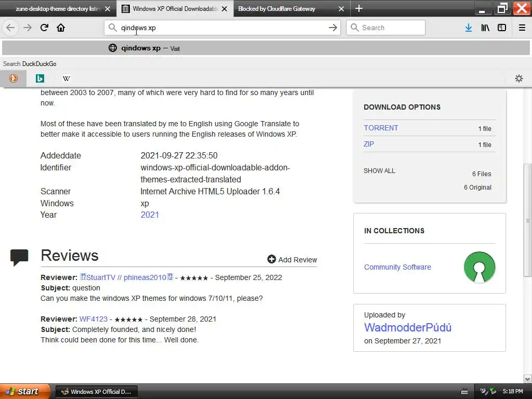Search with Bing engine icon
The image size is (532, 399).
coord(39,78)
